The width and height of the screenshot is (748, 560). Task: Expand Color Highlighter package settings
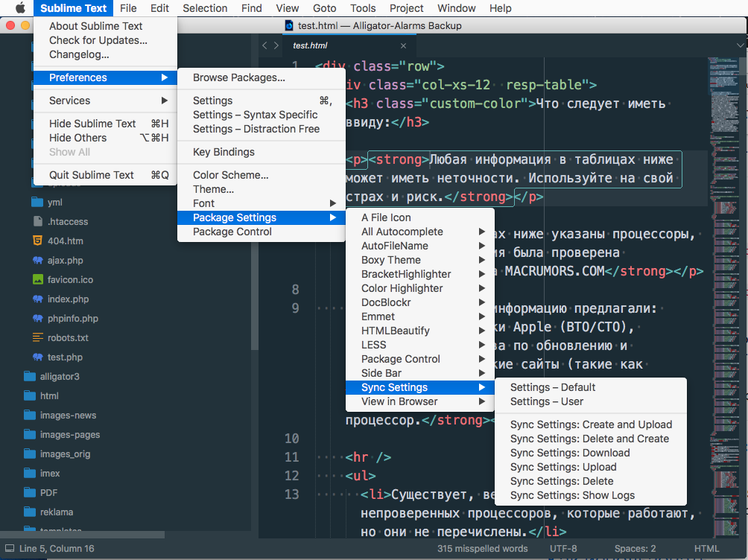click(419, 289)
